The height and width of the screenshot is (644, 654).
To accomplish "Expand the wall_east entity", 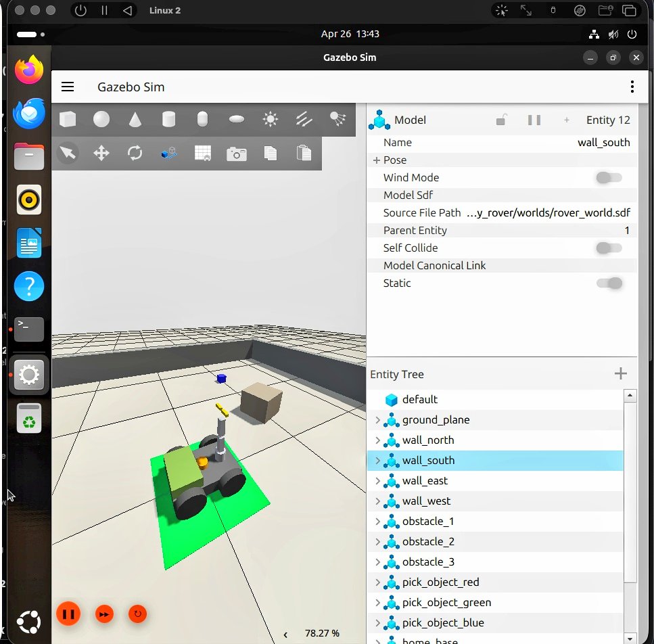I will (x=377, y=481).
